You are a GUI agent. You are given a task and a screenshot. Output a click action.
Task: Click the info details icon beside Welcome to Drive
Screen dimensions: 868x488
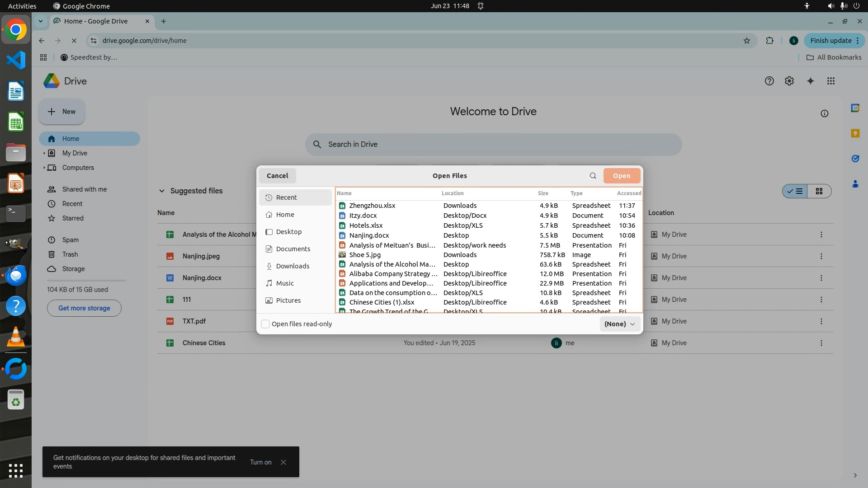click(x=824, y=113)
